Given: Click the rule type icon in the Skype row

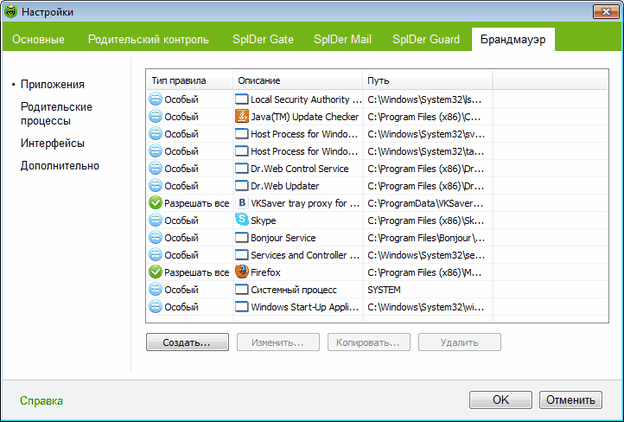Looking at the screenshot, I should 155,220.
